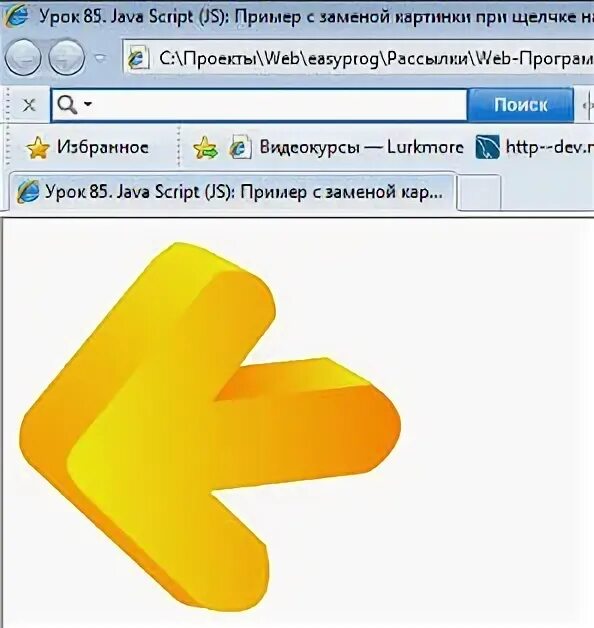Close the search toolbar with X
The width and height of the screenshot is (594, 628).
tap(29, 106)
